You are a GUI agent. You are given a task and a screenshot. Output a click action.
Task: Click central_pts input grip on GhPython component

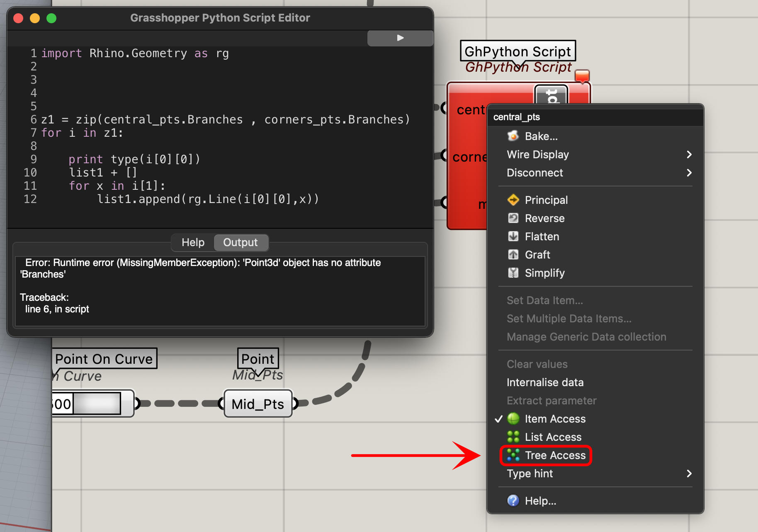click(x=444, y=108)
